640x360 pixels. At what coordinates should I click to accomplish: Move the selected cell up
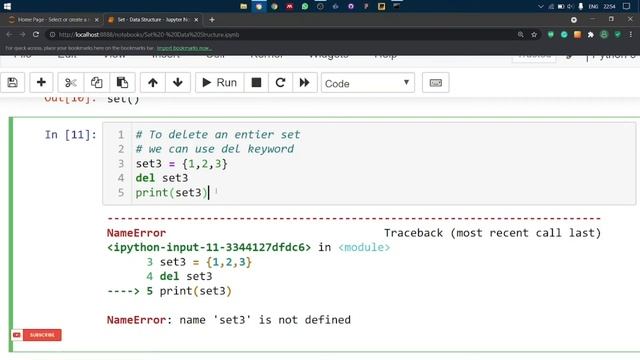pyautogui.click(x=153, y=83)
